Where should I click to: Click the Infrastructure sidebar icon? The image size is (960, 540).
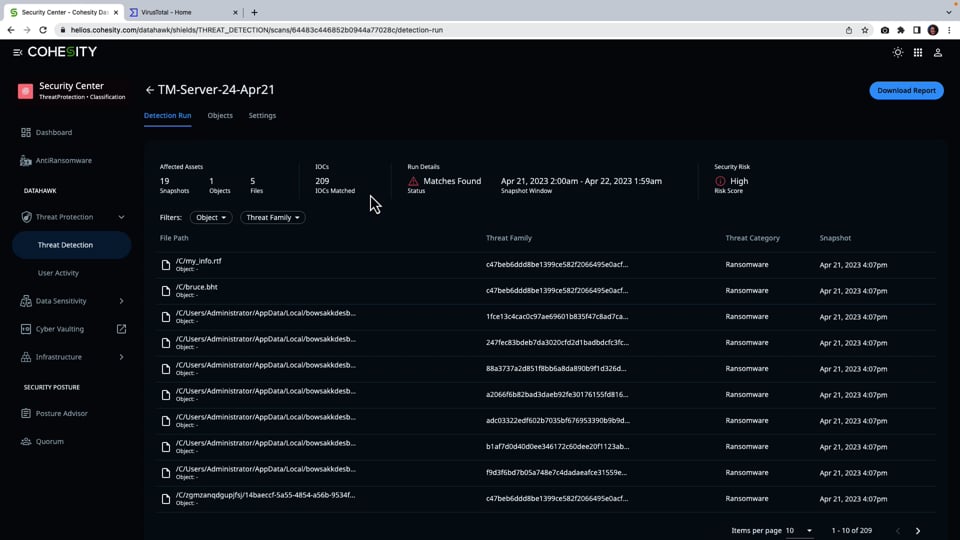coord(26,357)
